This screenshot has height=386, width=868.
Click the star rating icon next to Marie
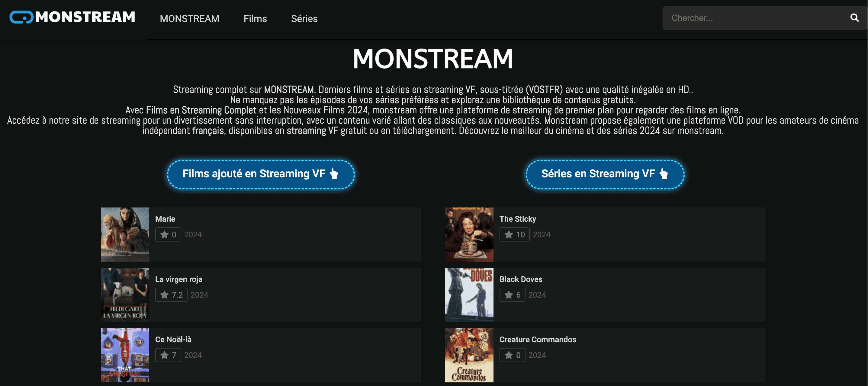pyautogui.click(x=164, y=234)
